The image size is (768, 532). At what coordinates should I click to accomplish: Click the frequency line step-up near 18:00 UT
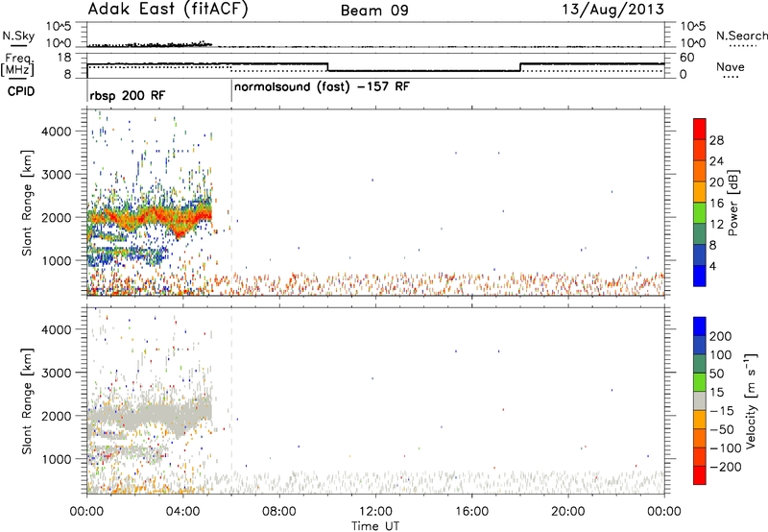[520, 67]
